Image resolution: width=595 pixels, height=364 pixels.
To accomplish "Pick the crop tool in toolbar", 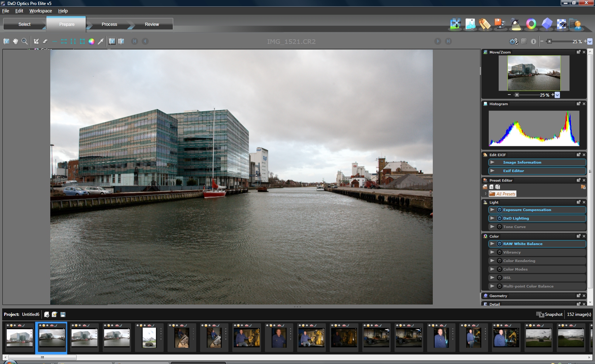I will pos(36,41).
